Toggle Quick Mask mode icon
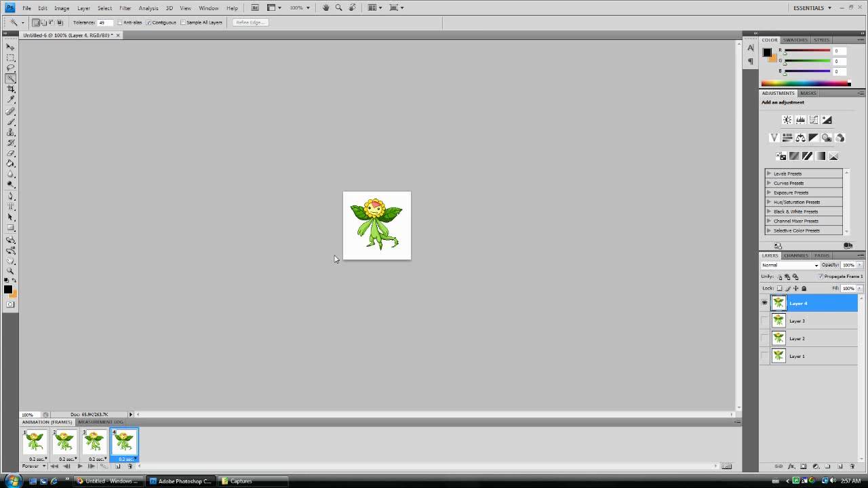The height and width of the screenshot is (488, 868). coord(11,305)
